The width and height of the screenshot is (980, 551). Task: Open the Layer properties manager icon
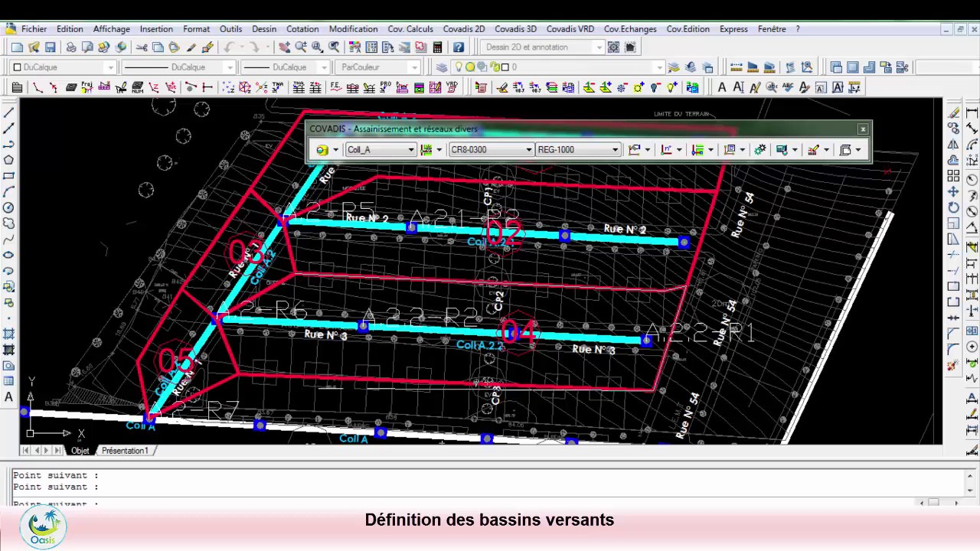pyautogui.click(x=442, y=67)
